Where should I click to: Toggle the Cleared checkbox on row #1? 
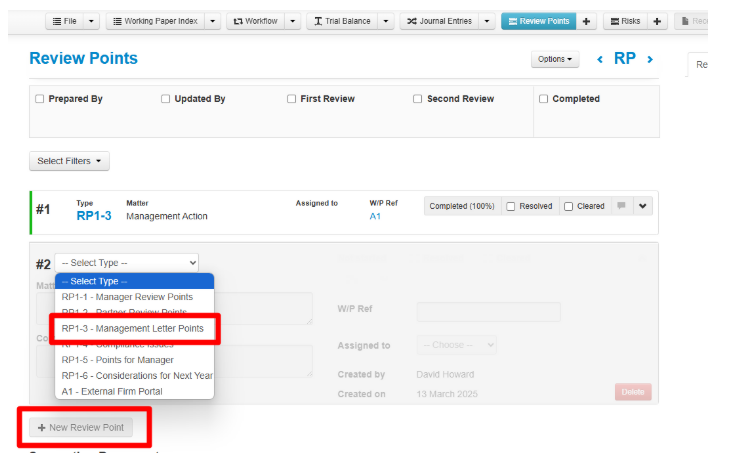(568, 207)
